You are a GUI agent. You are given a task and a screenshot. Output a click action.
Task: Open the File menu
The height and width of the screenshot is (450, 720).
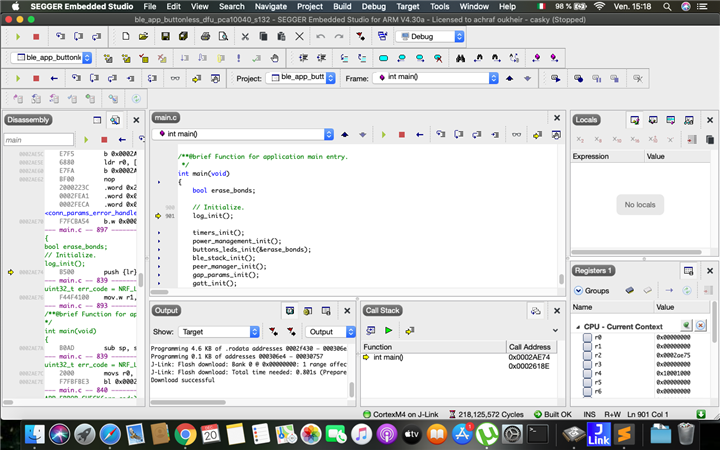pyautogui.click(x=150, y=6)
